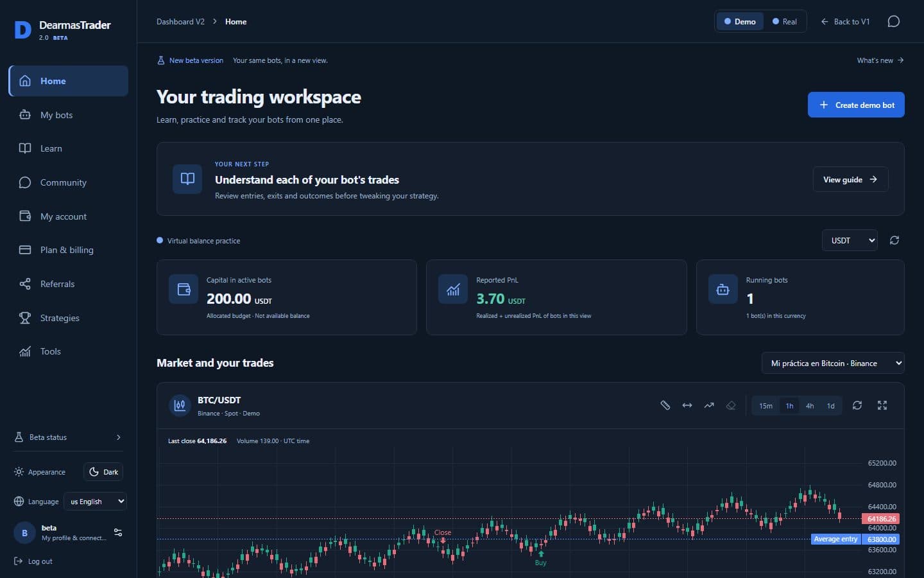Image resolution: width=924 pixels, height=578 pixels.
Task: Click View guide button
Action: coord(850,180)
